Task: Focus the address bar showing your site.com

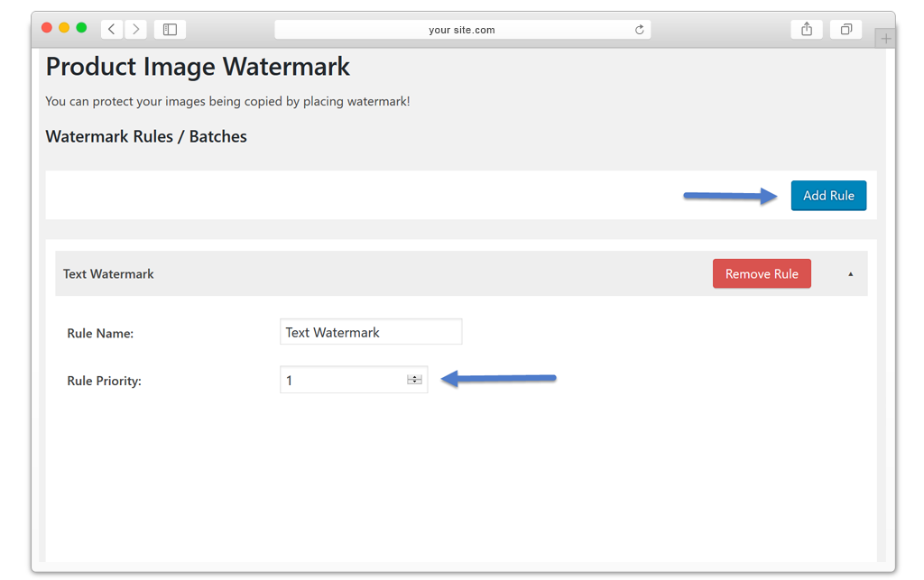Action: [463, 30]
